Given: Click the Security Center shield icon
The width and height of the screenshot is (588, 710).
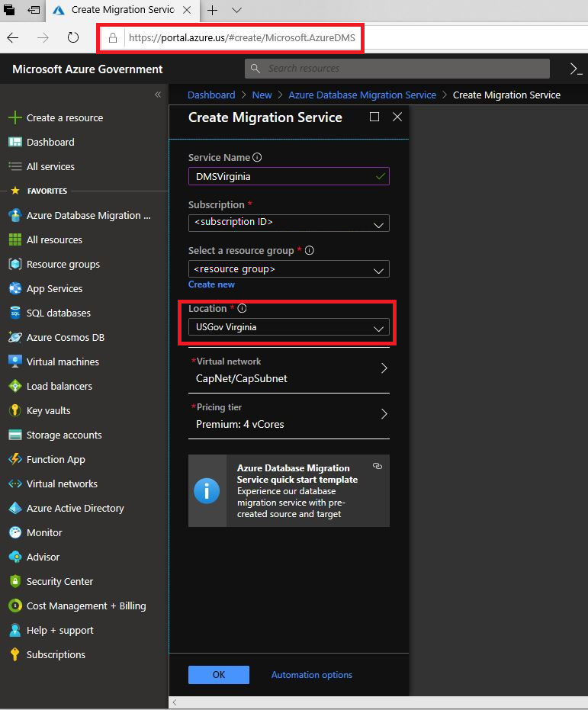Looking at the screenshot, I should pos(15,581).
